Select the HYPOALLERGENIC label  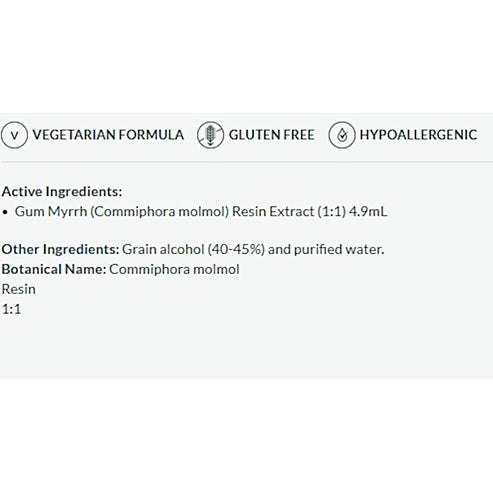point(418,135)
